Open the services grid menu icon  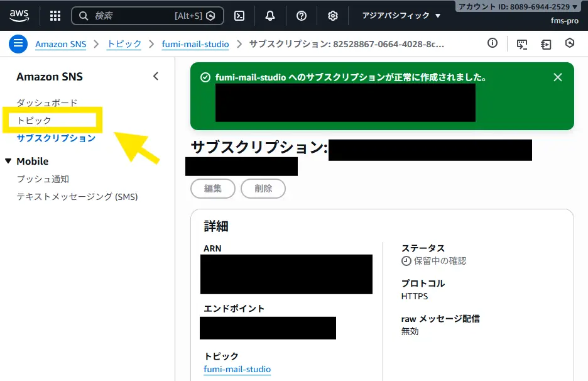(55, 16)
